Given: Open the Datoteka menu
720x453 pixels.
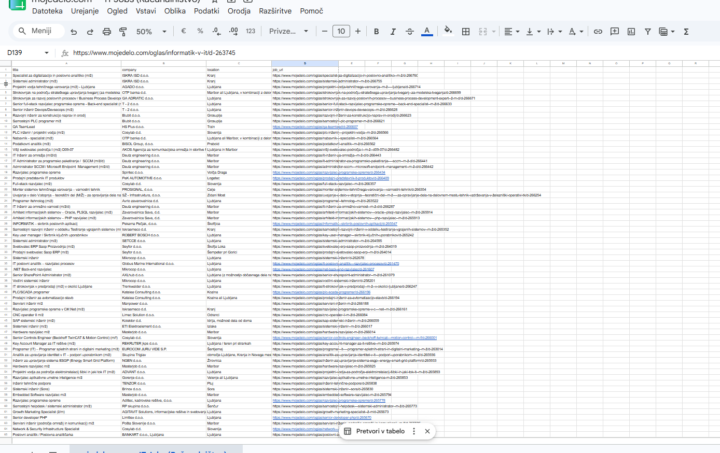Looking at the screenshot, I should (47, 11).
